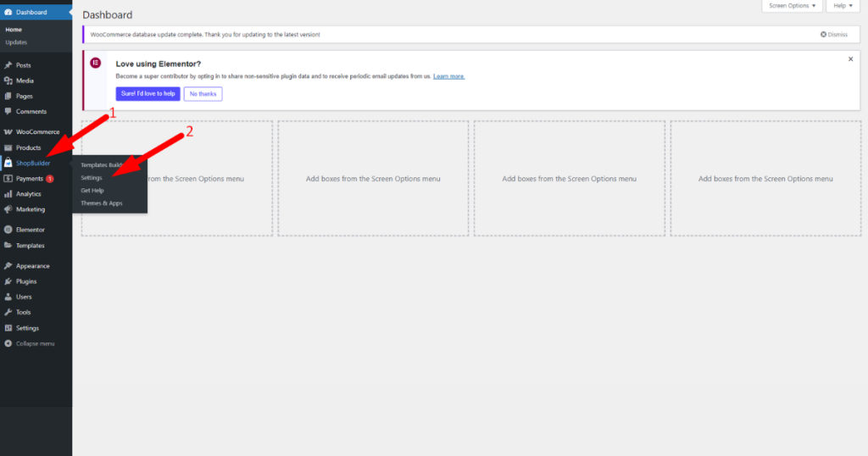Click the Users person icon
Screen dimensions: 868x456
tap(8, 298)
